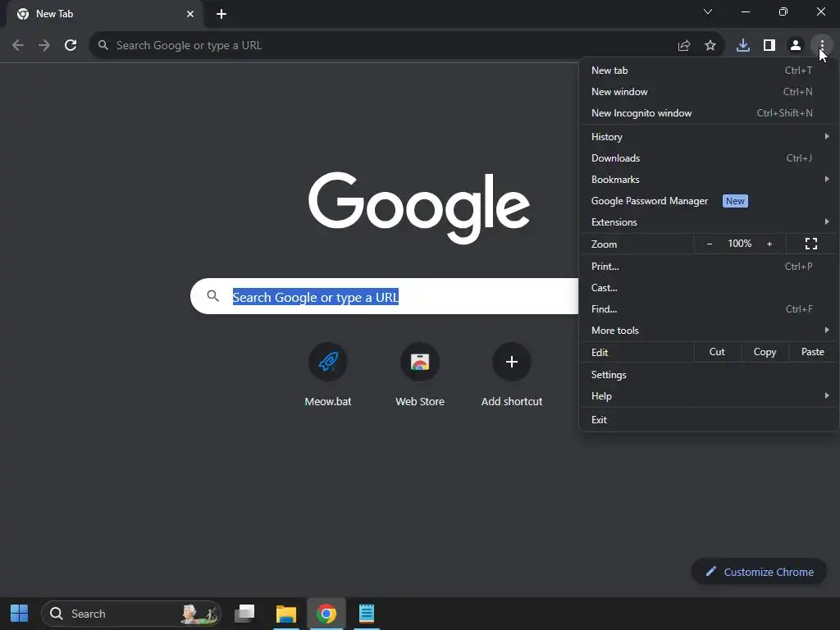Open Settings from the menu
This screenshot has width=840, height=630.
(x=709, y=374)
